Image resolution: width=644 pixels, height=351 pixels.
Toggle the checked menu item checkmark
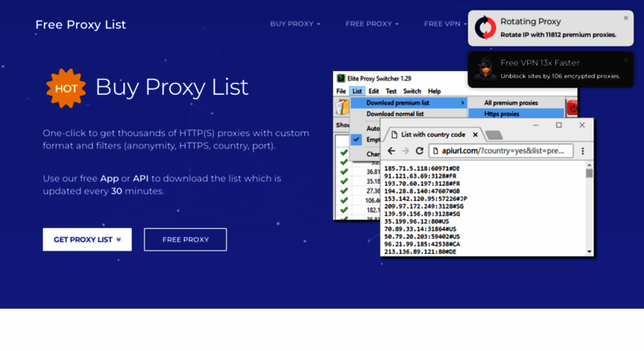(356, 139)
